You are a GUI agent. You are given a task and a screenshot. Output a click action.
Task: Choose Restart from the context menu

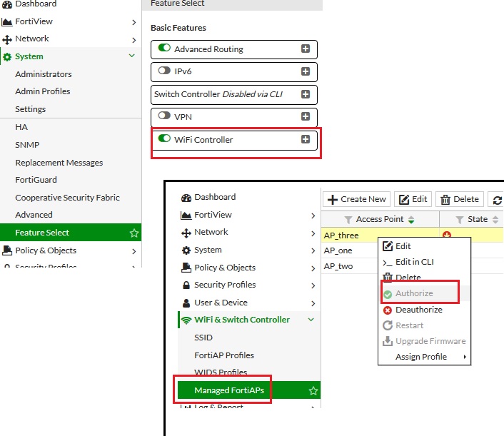(424, 325)
